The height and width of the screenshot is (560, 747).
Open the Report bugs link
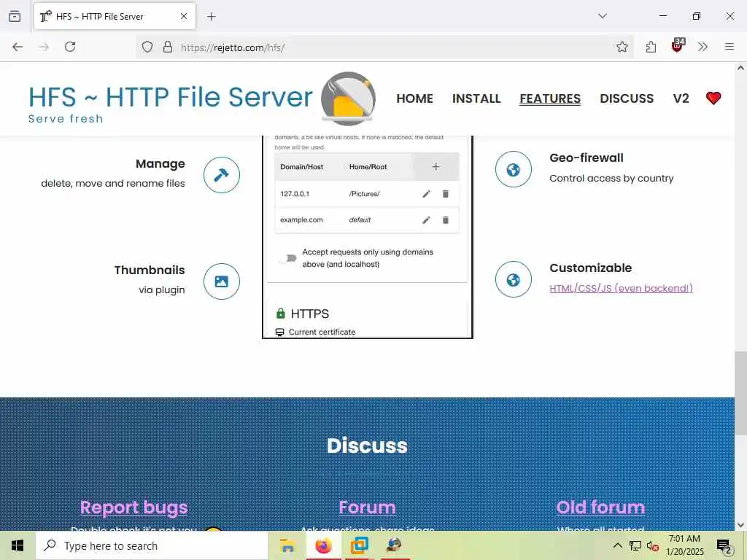click(134, 507)
